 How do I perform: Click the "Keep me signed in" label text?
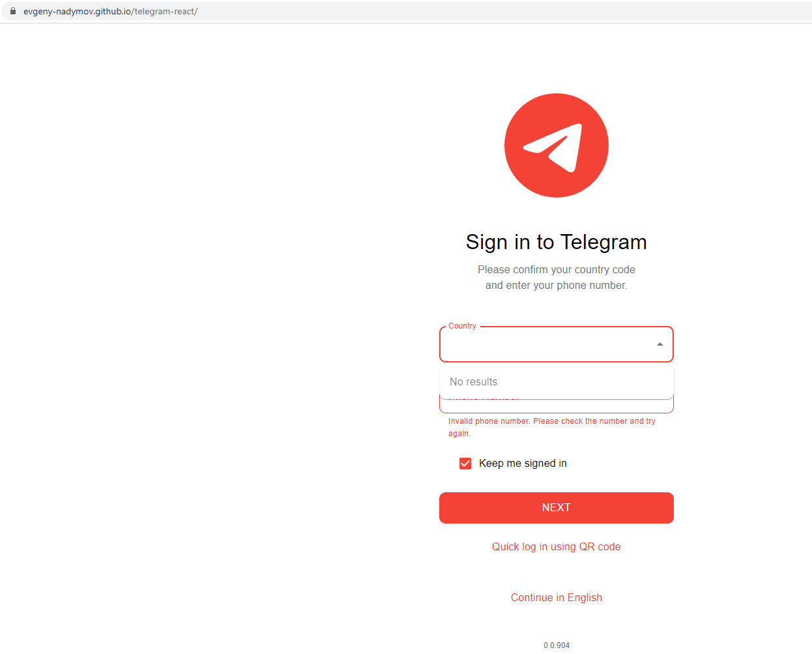click(x=523, y=464)
